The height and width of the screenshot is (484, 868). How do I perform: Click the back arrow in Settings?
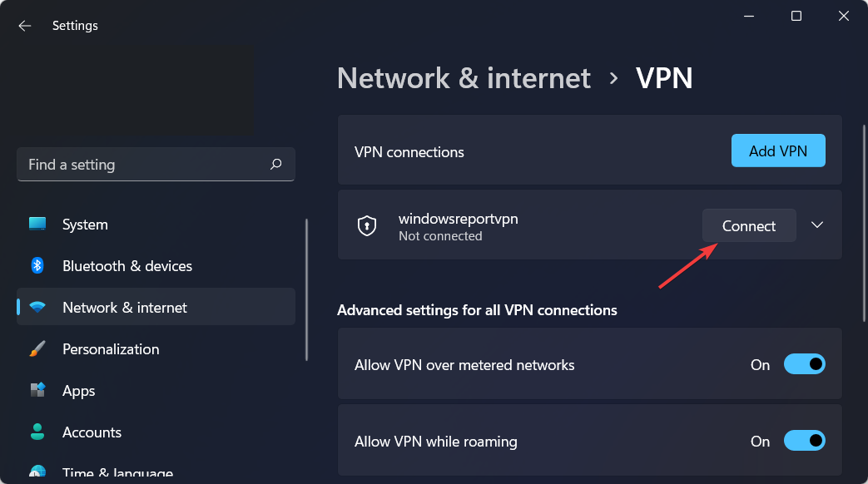click(x=25, y=26)
